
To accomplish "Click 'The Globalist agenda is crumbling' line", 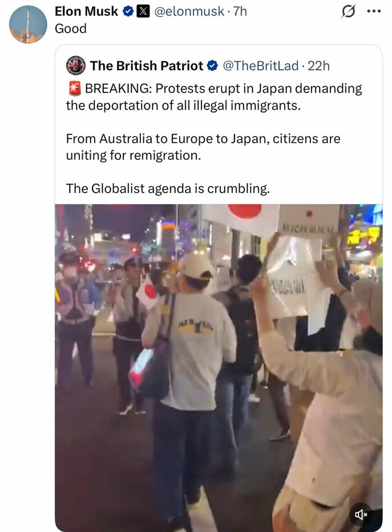I will [168, 188].
